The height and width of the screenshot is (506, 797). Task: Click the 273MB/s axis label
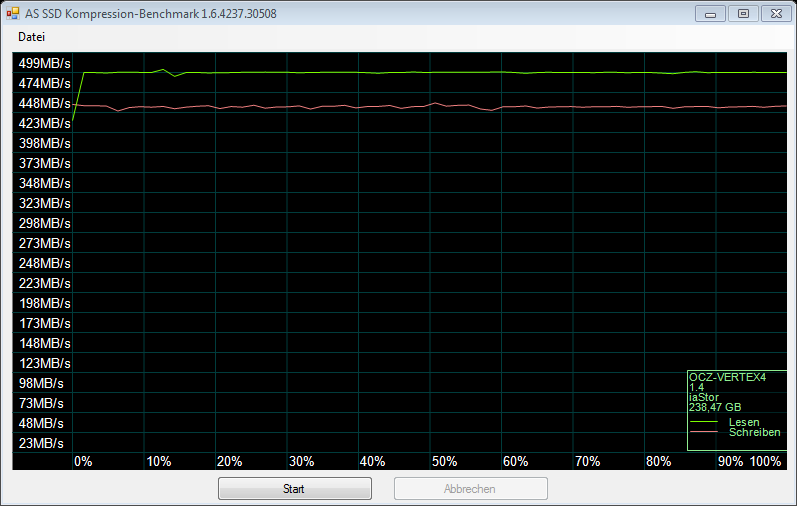coord(45,243)
